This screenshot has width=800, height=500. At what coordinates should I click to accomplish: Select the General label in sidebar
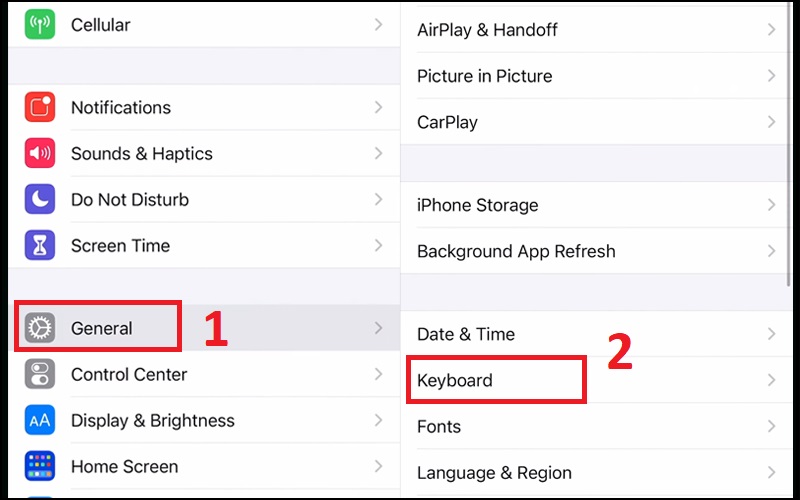(x=102, y=328)
